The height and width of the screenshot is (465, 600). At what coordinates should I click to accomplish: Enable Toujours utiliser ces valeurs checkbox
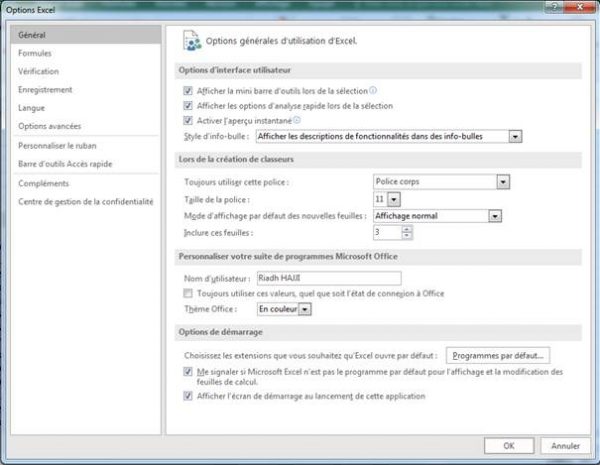[188, 294]
